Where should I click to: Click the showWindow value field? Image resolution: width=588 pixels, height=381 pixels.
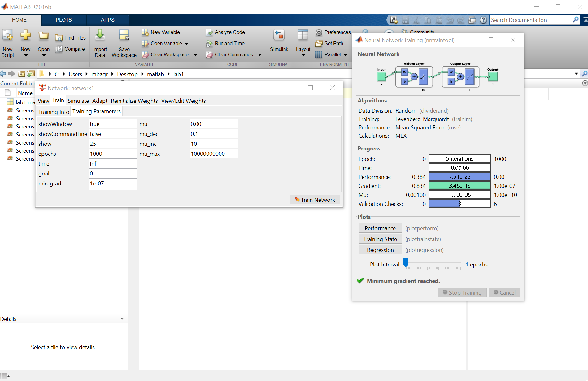113,124
